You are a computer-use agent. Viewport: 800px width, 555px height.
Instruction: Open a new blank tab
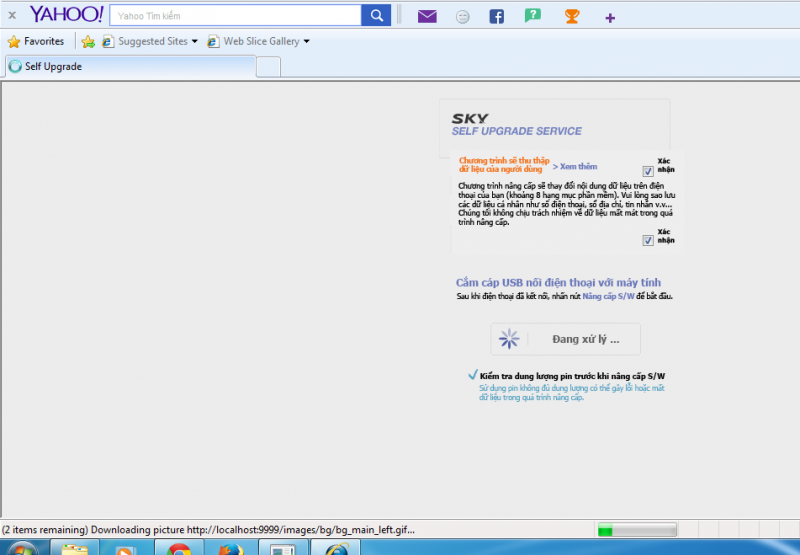point(268,67)
